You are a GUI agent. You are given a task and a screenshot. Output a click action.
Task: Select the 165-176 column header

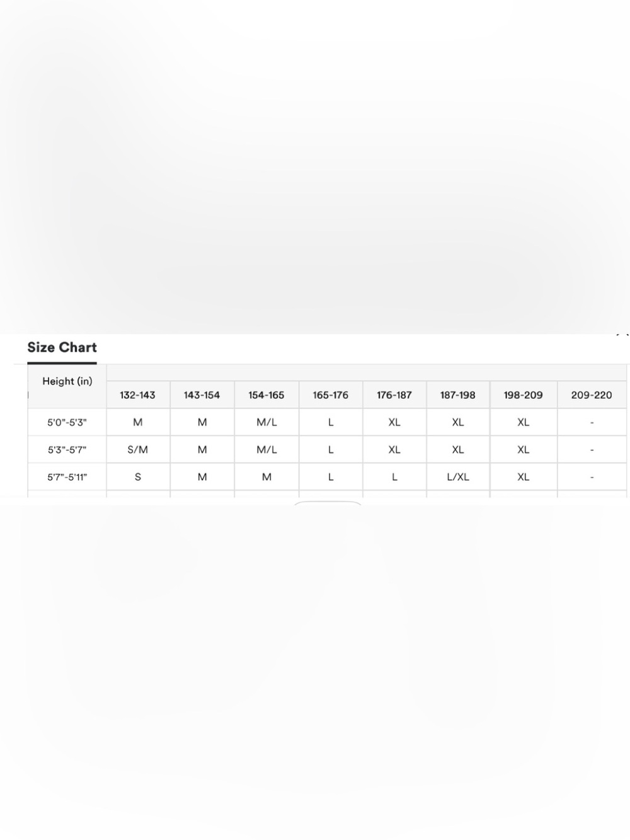[331, 395]
